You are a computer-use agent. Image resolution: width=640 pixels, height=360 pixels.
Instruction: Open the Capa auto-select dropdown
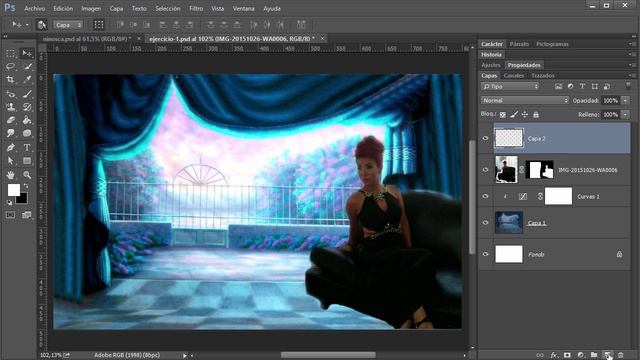pyautogui.click(x=68, y=25)
